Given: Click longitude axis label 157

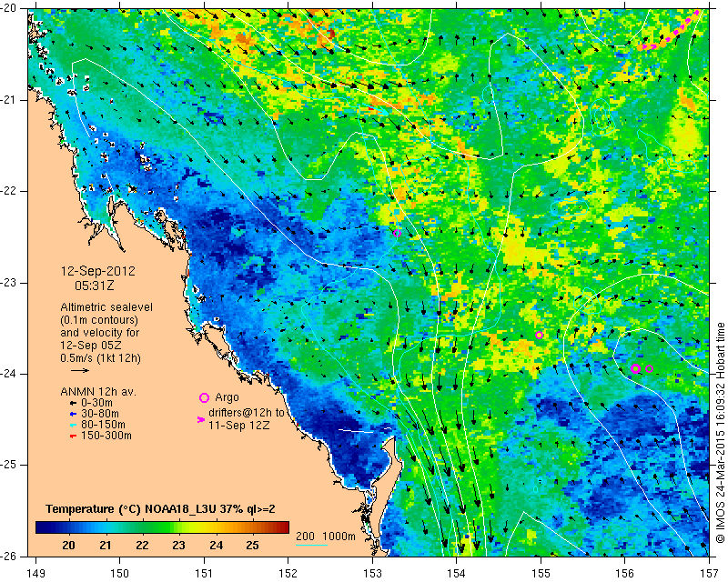Looking at the screenshot, I should (710, 573).
